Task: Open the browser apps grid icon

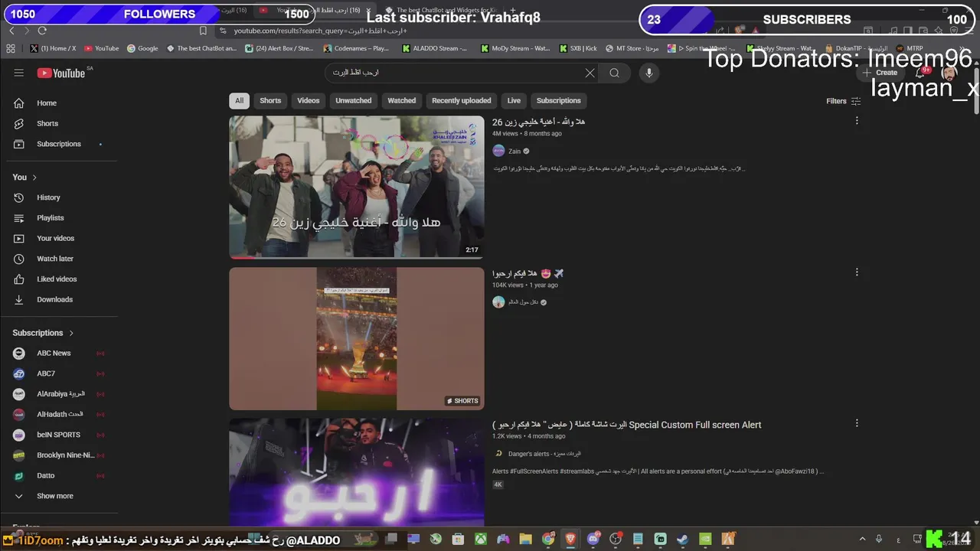Action: (x=11, y=48)
